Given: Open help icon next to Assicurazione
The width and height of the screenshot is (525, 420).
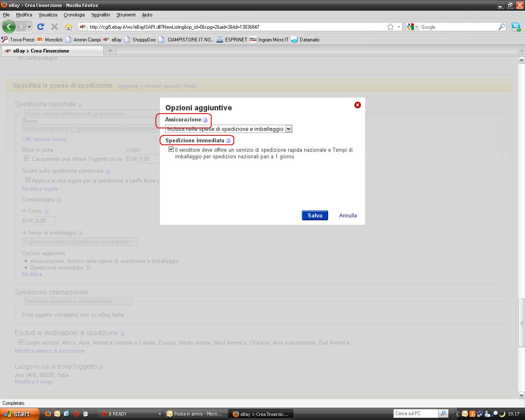Looking at the screenshot, I should [x=205, y=120].
